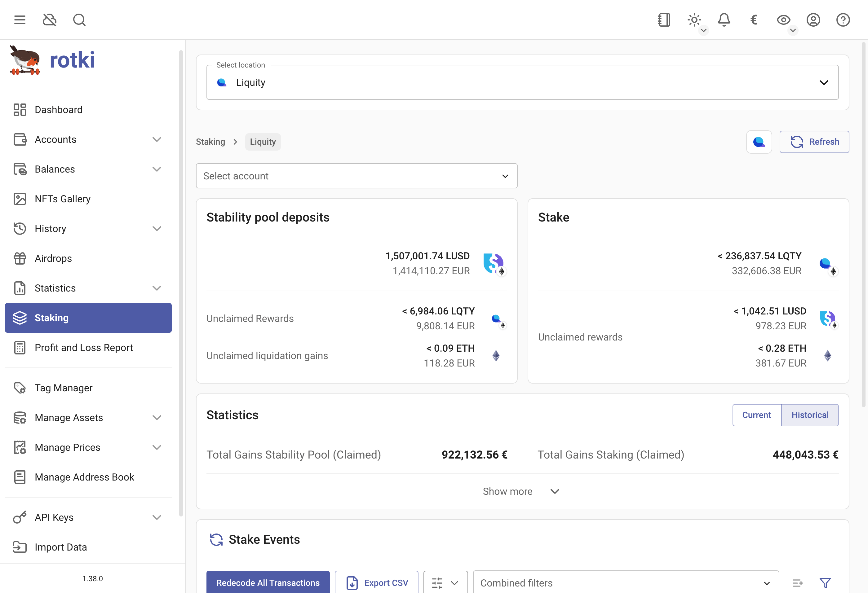This screenshot has width=868, height=593.
Task: Click the funnel filter icon
Action: (x=825, y=582)
